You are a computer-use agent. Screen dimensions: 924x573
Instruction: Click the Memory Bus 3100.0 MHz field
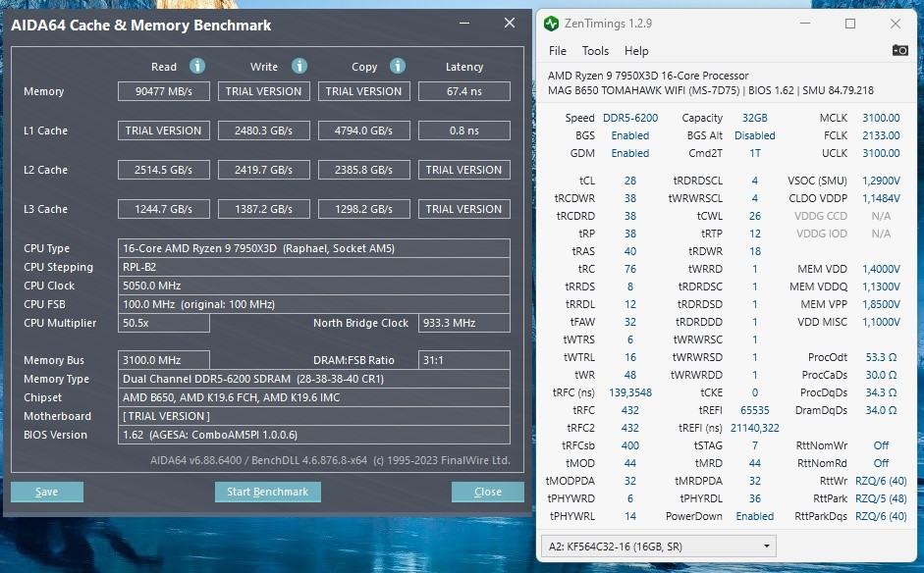tap(164, 360)
